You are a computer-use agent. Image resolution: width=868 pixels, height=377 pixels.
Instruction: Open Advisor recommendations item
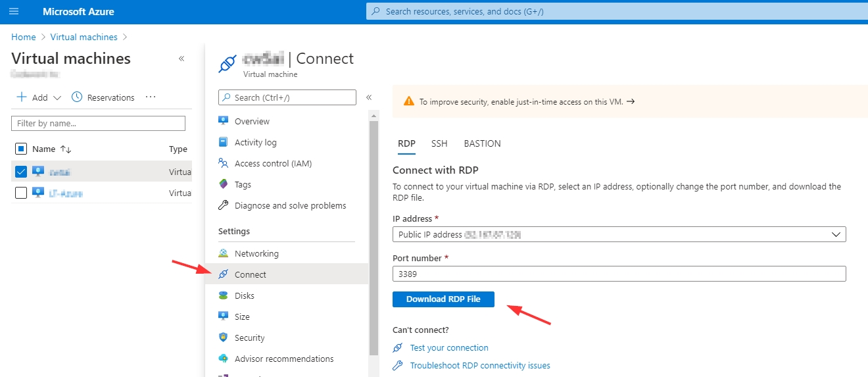(x=284, y=359)
